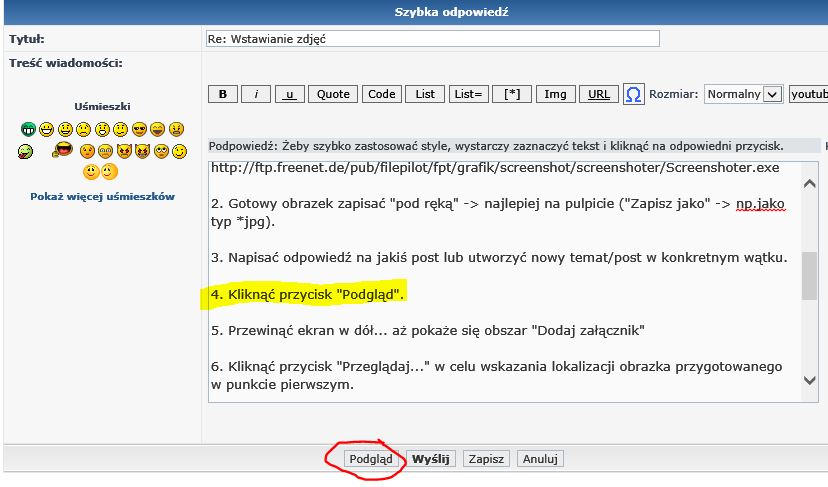Click the Tytuł subject input field
This screenshot has width=828, height=487.
tap(432, 38)
